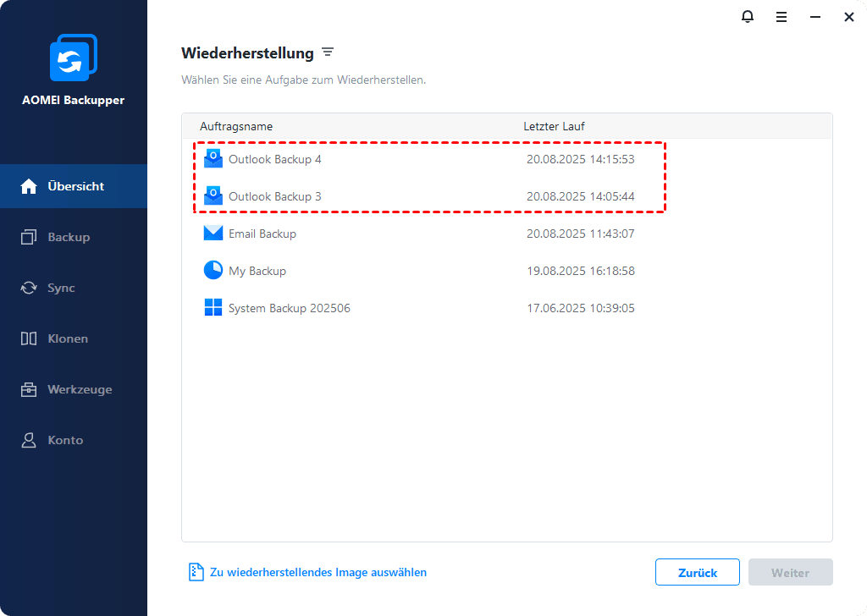Select the Email Backup task name
This screenshot has height=616, width=867.
(262, 234)
